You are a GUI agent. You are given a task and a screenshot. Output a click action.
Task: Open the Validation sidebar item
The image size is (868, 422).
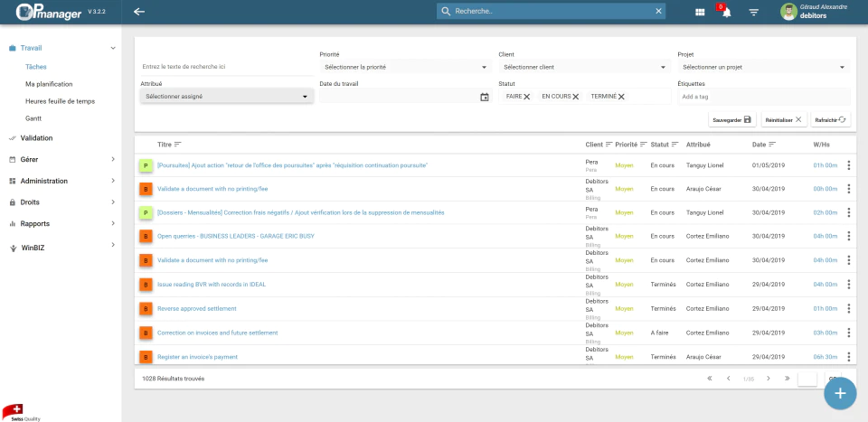pyautogui.click(x=36, y=137)
